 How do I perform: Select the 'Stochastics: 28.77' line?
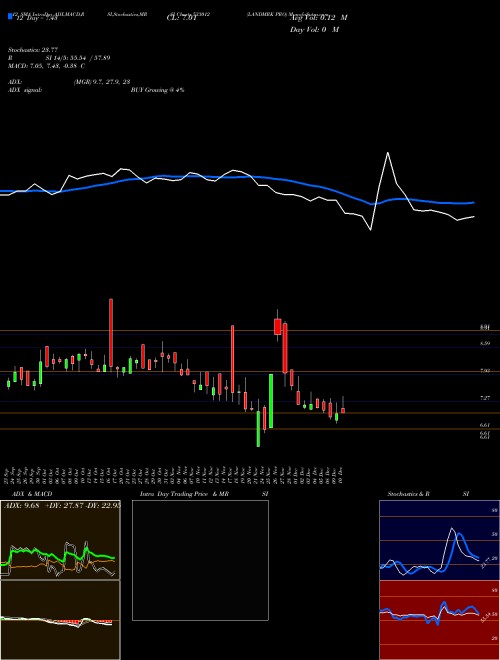(32, 50)
